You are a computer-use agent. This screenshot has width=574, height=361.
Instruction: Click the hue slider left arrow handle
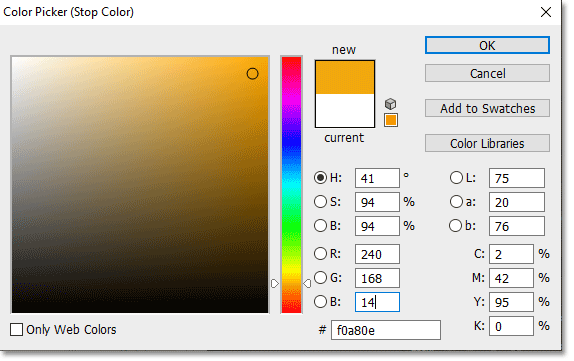pyautogui.click(x=275, y=283)
